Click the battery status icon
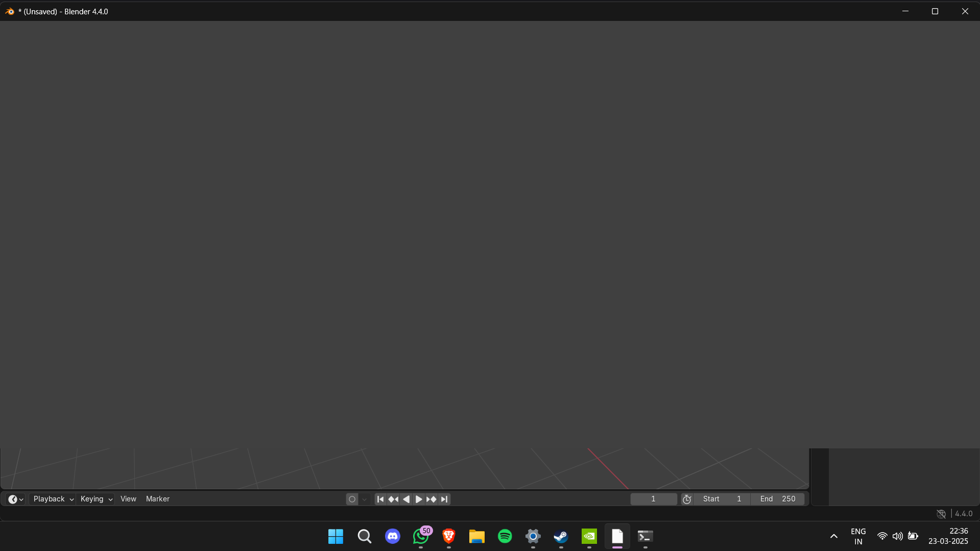This screenshot has width=980, height=551. coord(913,536)
